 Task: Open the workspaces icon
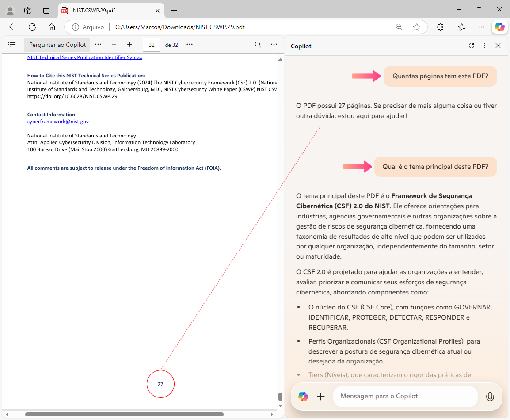click(x=28, y=11)
